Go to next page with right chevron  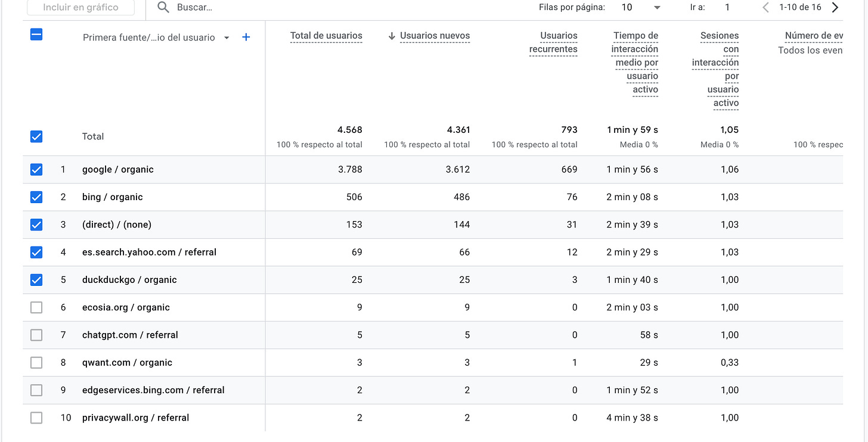pos(835,7)
